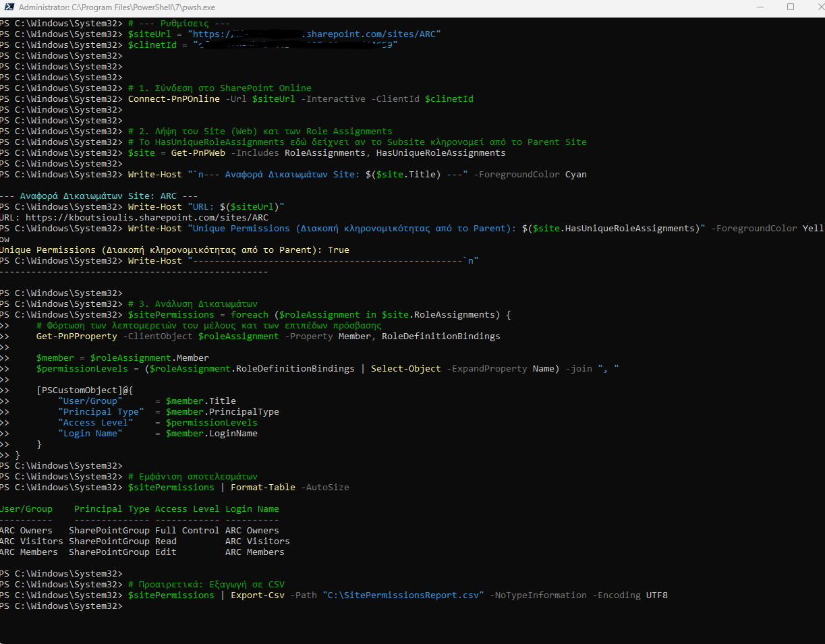The image size is (825, 644).
Task: Click the Get-PnPWeb cmdlet text
Action: coord(198,153)
